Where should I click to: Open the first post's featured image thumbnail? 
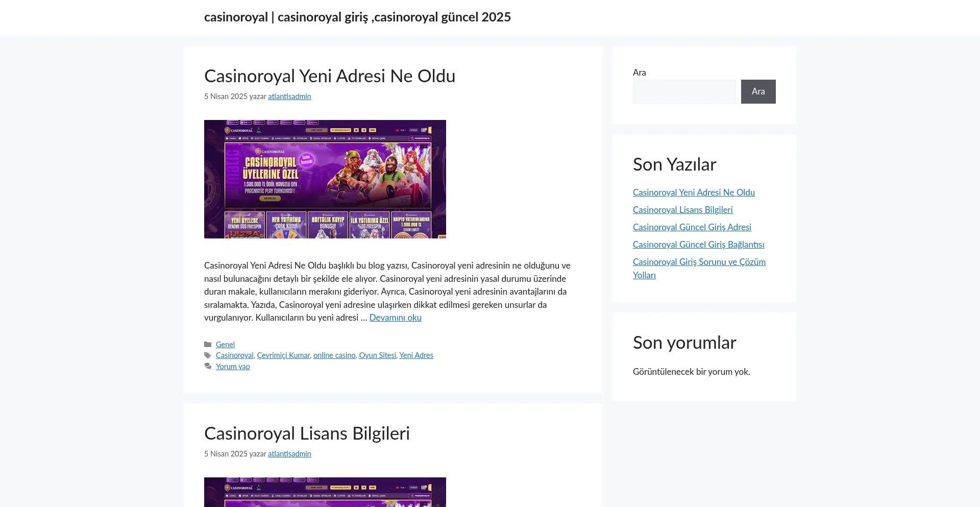(x=325, y=179)
